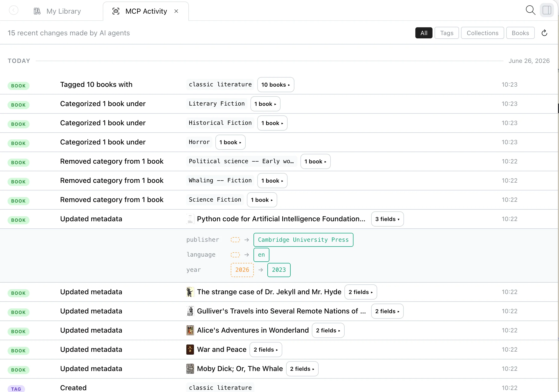Expand 2 fields for War and Peace
This screenshot has height=392, width=559.
pyautogui.click(x=266, y=350)
